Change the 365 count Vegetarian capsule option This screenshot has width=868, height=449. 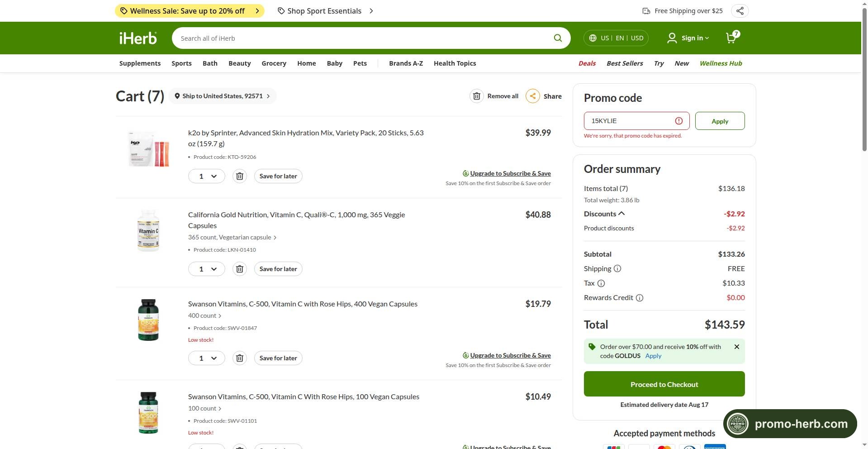232,237
